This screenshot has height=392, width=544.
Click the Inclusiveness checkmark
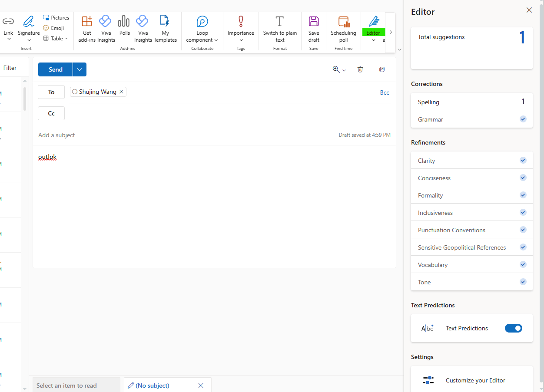[x=523, y=212]
